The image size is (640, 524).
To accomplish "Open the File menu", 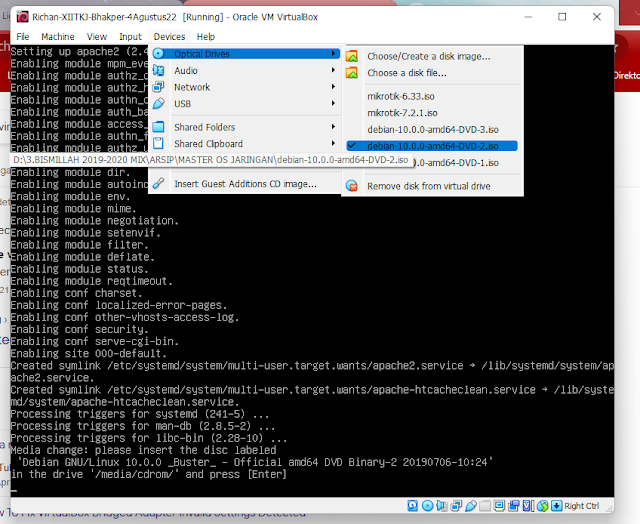I will click(22, 37).
